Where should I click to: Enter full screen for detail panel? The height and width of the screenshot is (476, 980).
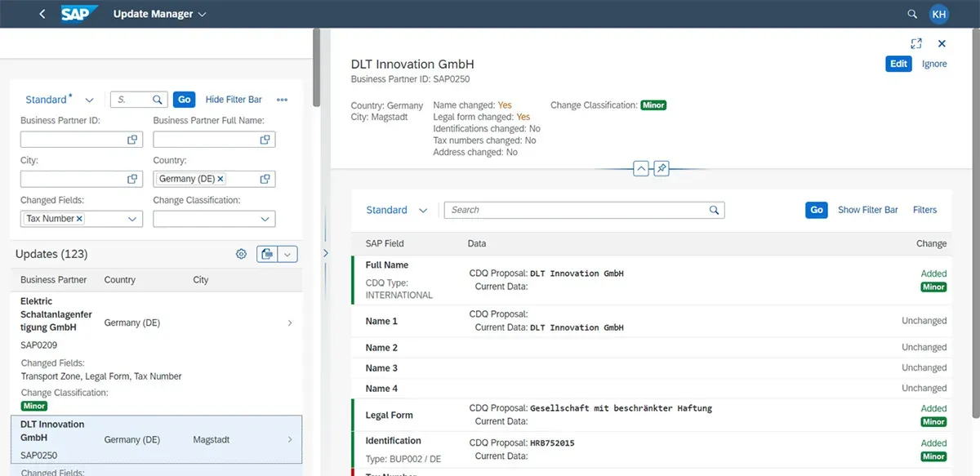coord(916,43)
